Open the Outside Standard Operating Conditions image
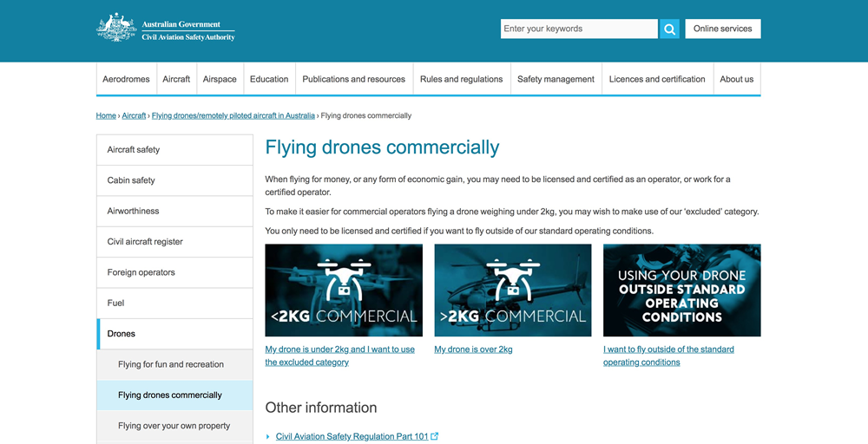868x444 pixels. 681,290
